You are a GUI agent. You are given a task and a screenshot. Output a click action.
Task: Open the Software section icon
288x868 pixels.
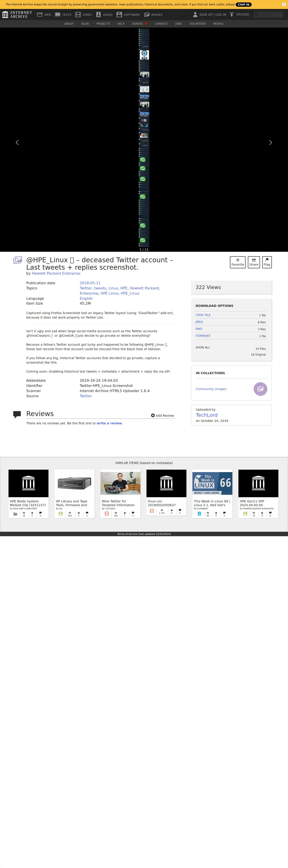119,15
